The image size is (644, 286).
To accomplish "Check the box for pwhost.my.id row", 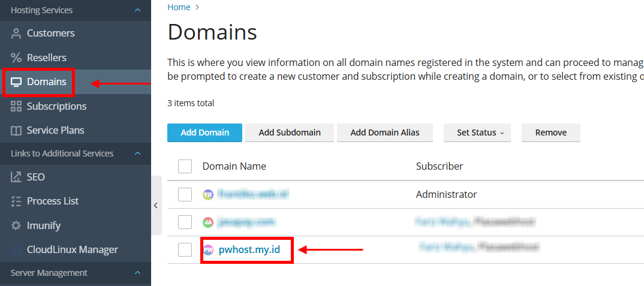I will (x=185, y=249).
